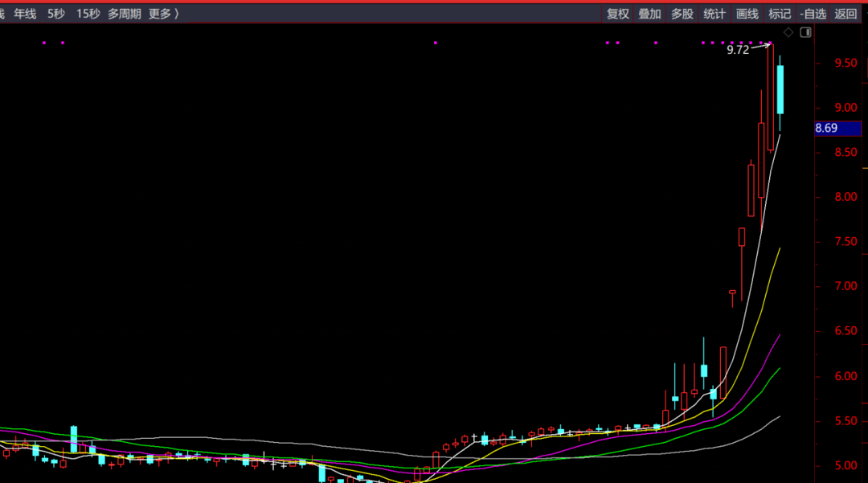Select the 5秒 period tab
Image resolution: width=868 pixels, height=483 pixels.
click(56, 14)
